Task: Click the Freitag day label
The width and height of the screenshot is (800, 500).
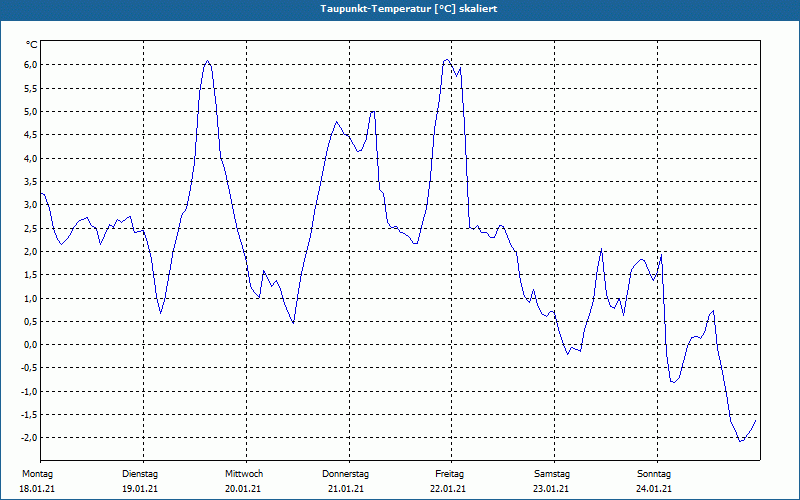Action: 449,474
